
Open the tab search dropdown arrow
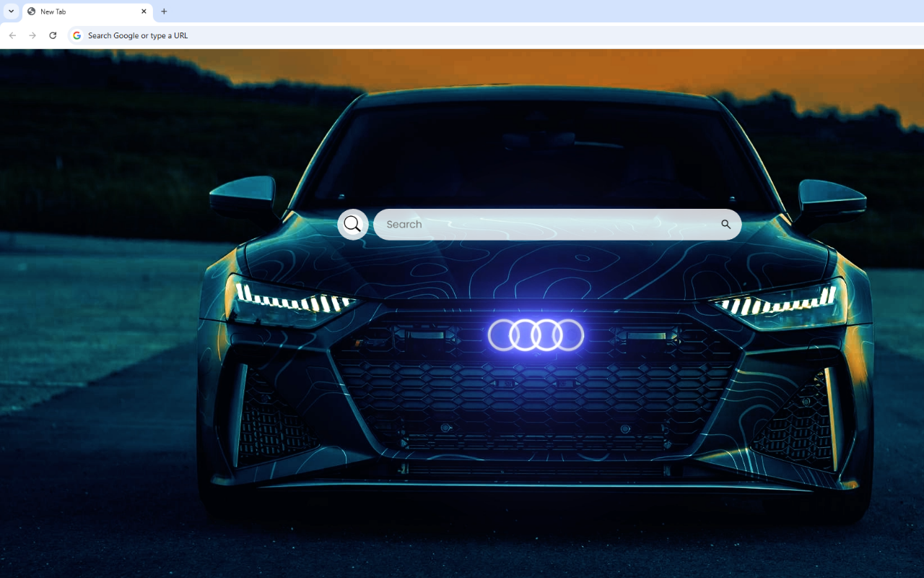point(11,12)
